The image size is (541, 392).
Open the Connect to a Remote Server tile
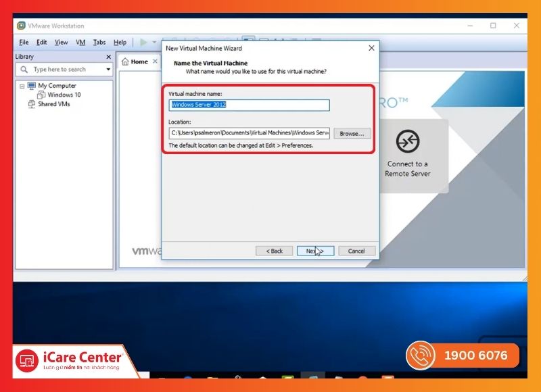pos(408,155)
